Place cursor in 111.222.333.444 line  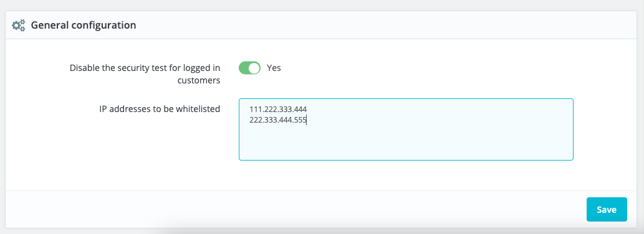coord(278,110)
